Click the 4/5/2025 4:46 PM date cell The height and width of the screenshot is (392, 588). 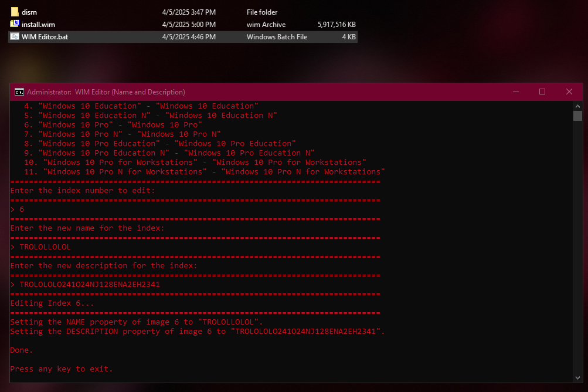click(x=189, y=37)
